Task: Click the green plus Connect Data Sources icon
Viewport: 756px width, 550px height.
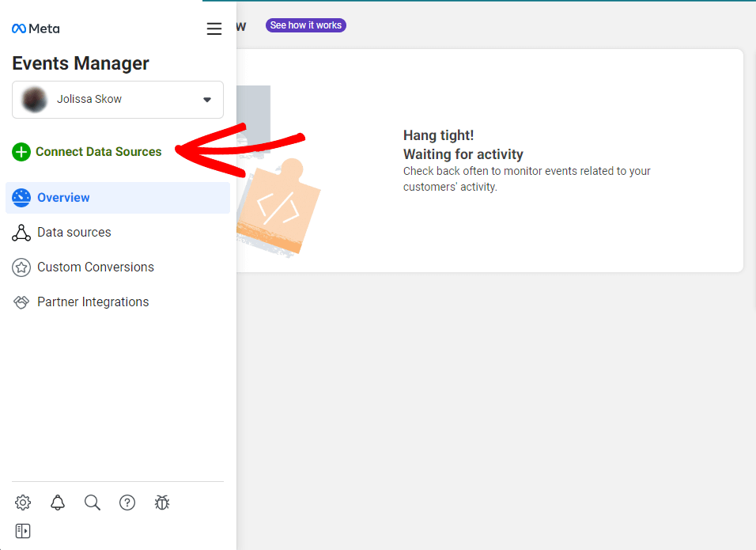Action: pos(21,152)
